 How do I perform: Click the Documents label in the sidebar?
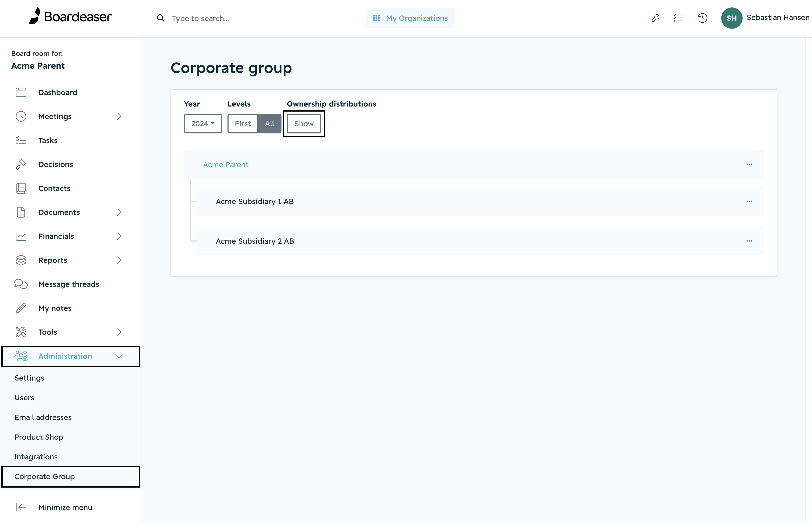59,212
